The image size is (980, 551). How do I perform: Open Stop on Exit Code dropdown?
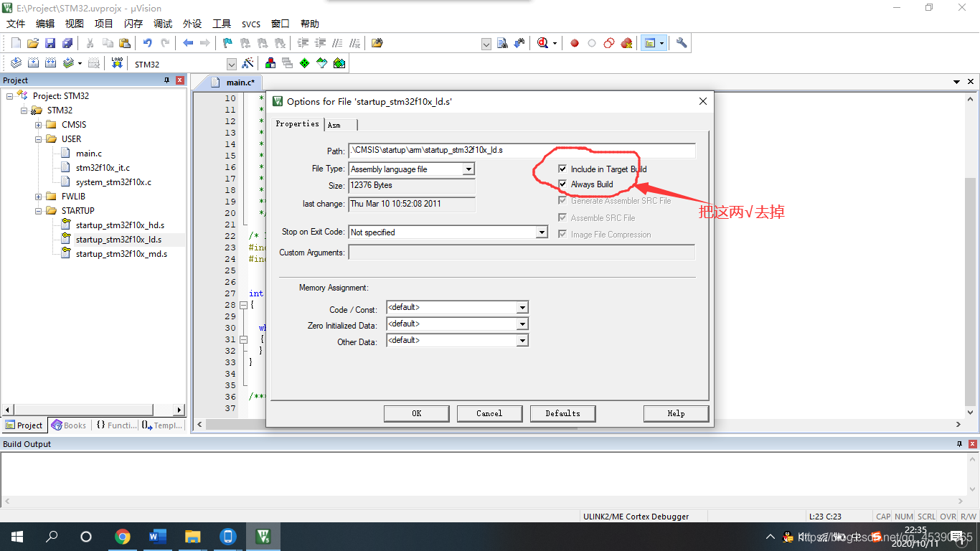[x=542, y=232]
